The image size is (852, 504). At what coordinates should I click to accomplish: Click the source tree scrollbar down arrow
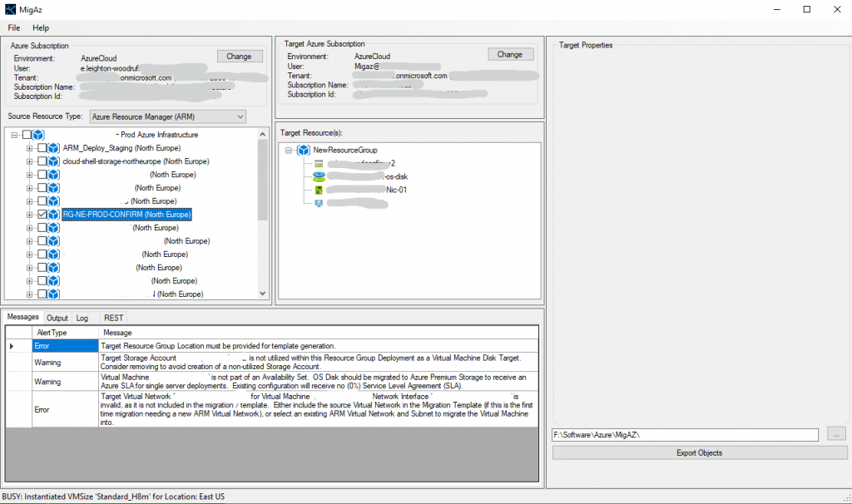262,294
